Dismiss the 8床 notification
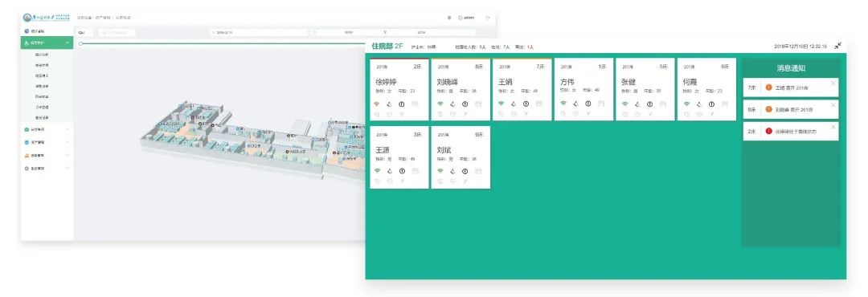Image resolution: width=868 pixels, height=297 pixels. [x=833, y=105]
